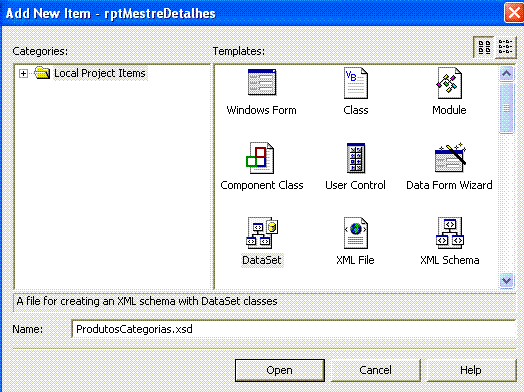This screenshot has height=392, width=524.
Task: Close the Add New Item dialog
Action: 514,12
